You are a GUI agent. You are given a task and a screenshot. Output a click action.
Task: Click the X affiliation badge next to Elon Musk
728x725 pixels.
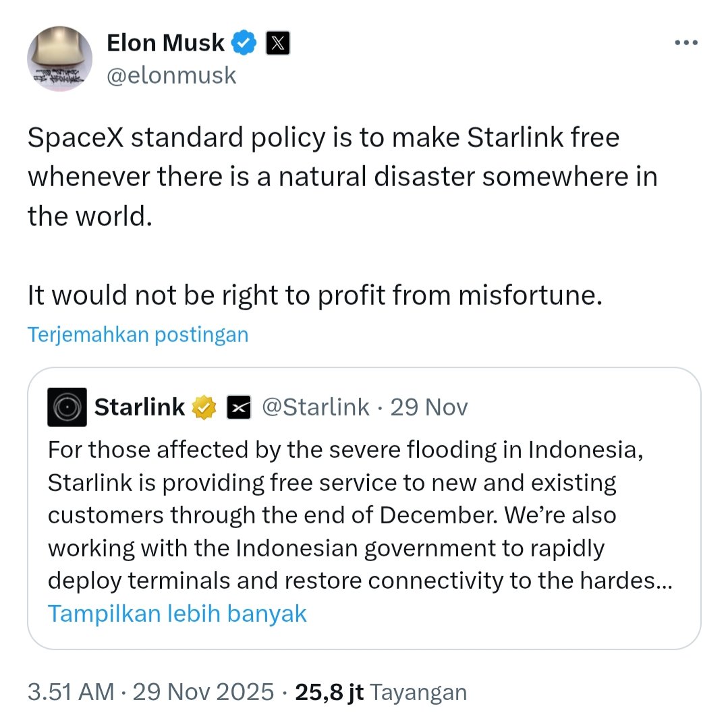click(x=278, y=43)
